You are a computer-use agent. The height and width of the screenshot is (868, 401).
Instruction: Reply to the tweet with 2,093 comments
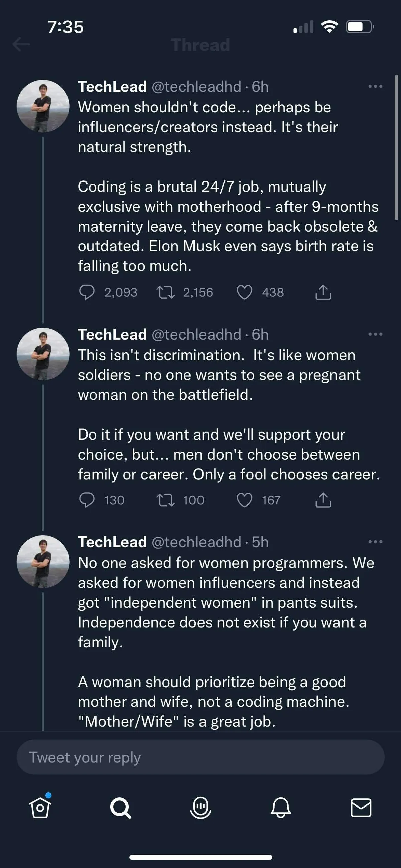pos(87,292)
